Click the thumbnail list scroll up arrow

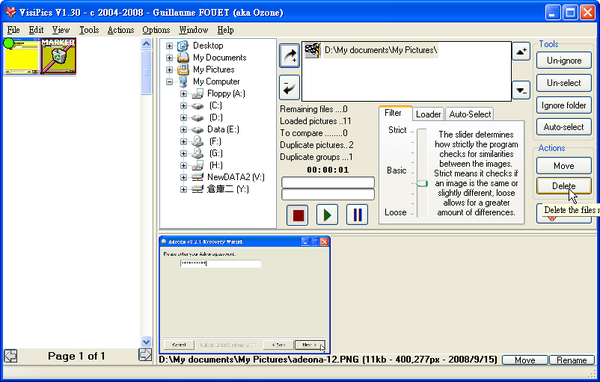coord(146,44)
